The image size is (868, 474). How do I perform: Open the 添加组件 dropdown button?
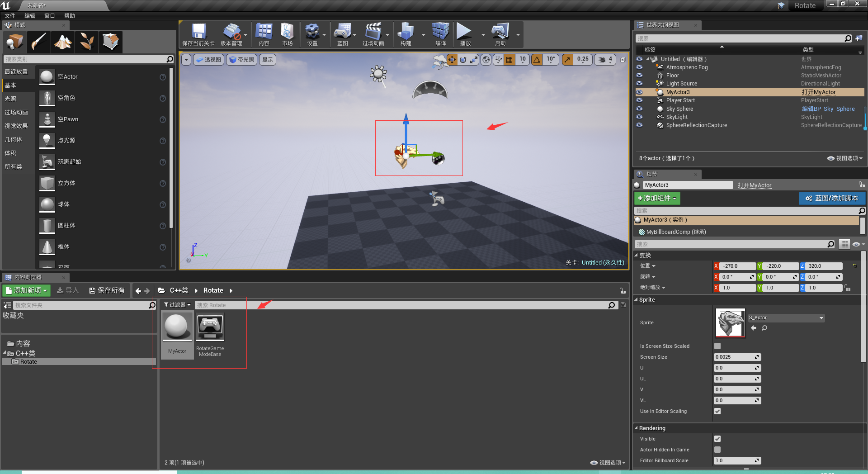pyautogui.click(x=657, y=198)
